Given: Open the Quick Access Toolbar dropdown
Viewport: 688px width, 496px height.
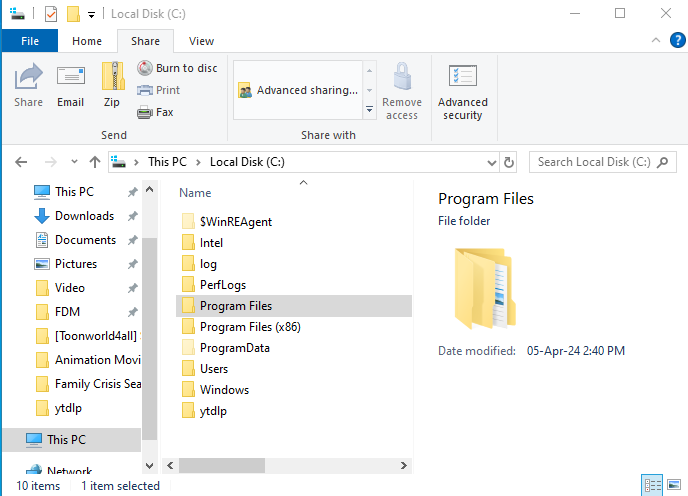Looking at the screenshot, I should pos(92,14).
